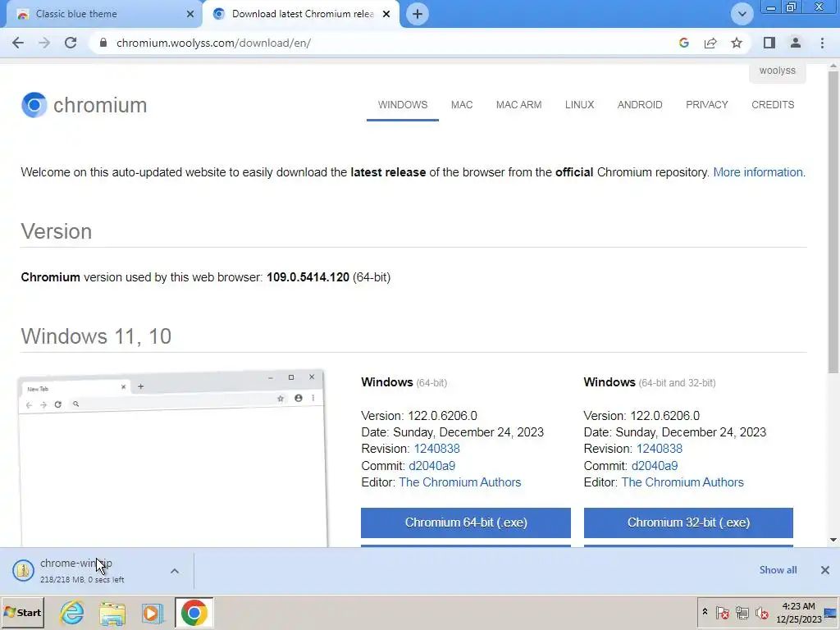Image resolution: width=840 pixels, height=630 pixels.
Task: Launch Internet Explorer from the taskbar
Action: coord(72,613)
